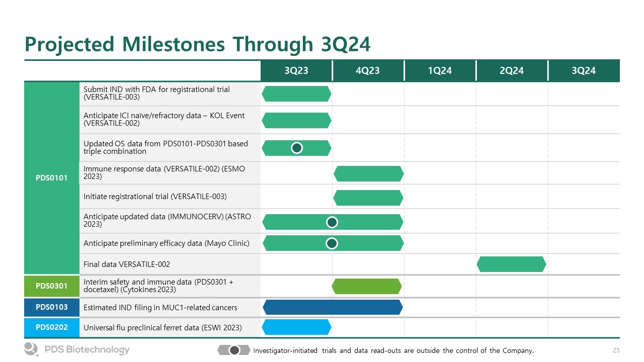Click the PDS0101 program label

52,178
